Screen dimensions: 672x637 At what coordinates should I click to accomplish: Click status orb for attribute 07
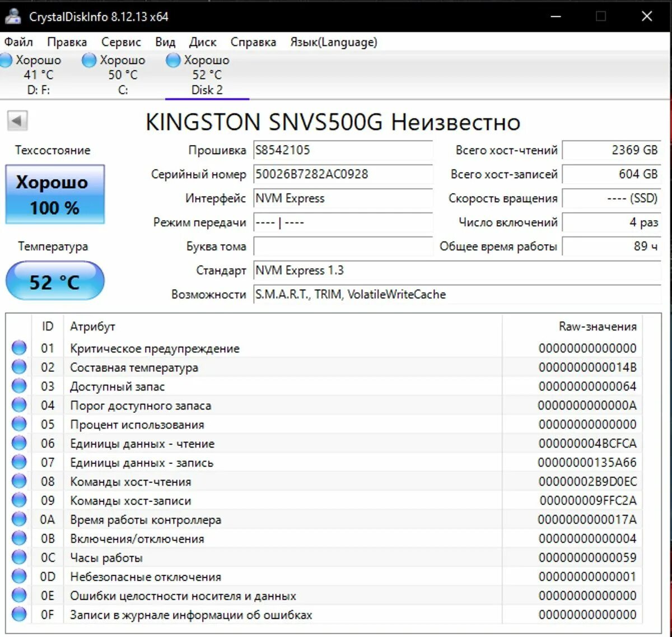[x=19, y=462]
